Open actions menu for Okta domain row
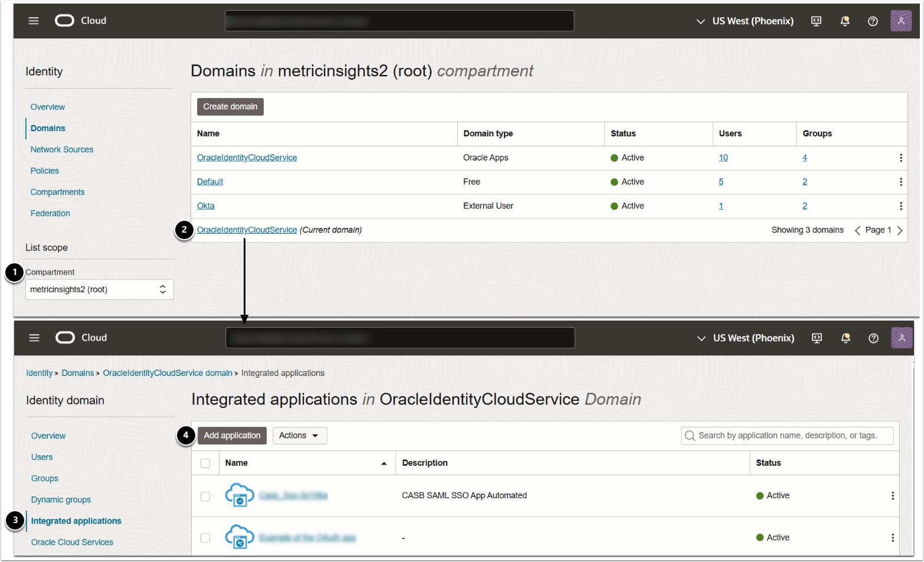 point(900,206)
